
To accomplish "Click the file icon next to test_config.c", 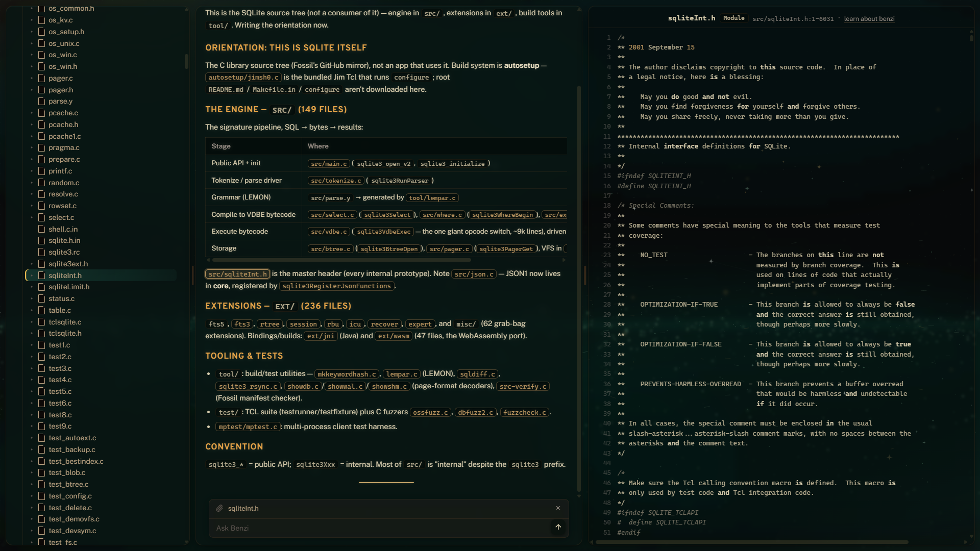I will (42, 496).
